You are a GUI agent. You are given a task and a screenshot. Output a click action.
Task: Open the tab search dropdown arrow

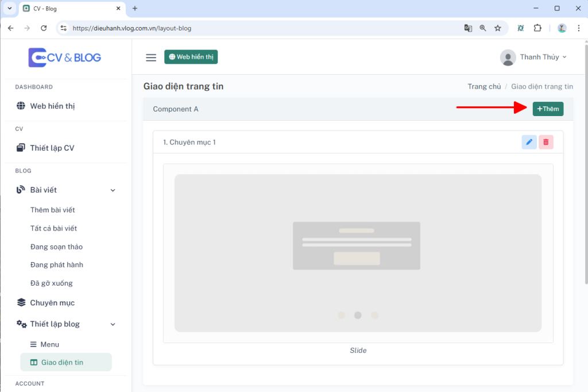click(x=10, y=8)
